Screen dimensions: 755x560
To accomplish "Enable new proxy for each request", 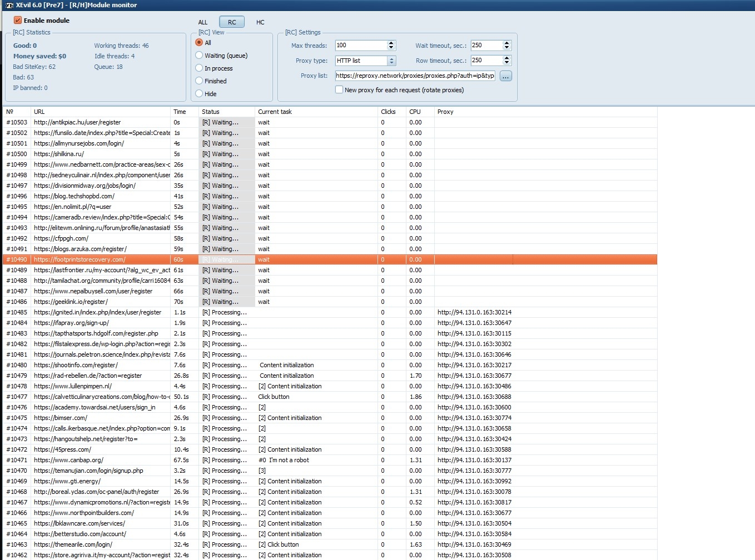I will [339, 89].
